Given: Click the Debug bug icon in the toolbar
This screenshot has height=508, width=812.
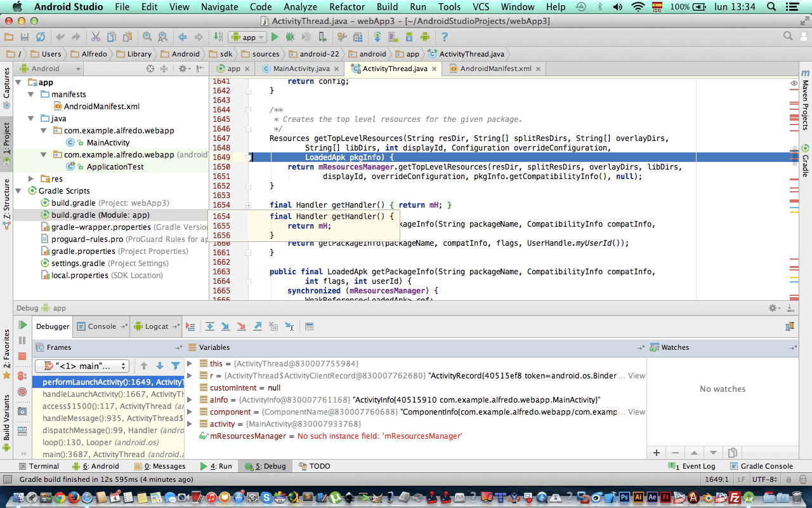Looking at the screenshot, I should (290, 37).
